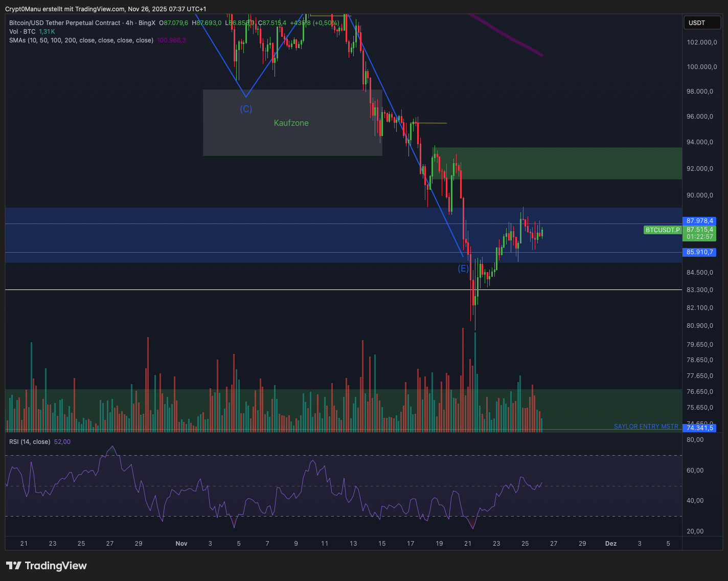Click the Nov month marker on time axis
Screen dimensions: 728x581
click(x=181, y=544)
